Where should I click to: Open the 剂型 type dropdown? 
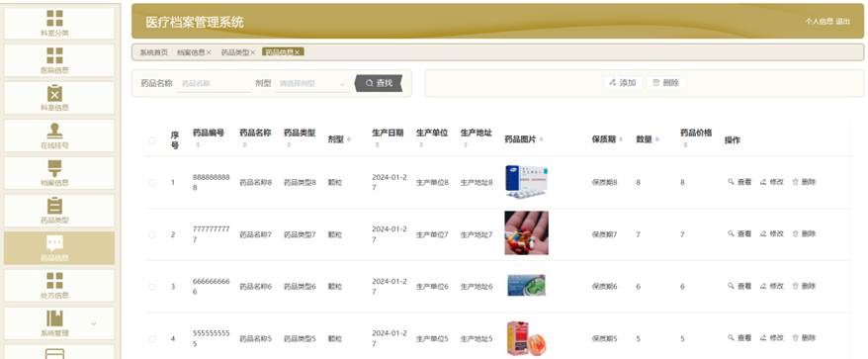[312, 84]
